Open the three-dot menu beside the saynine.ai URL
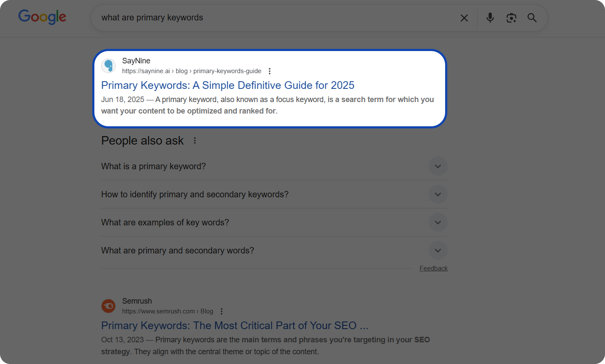605x364 pixels. click(x=270, y=71)
